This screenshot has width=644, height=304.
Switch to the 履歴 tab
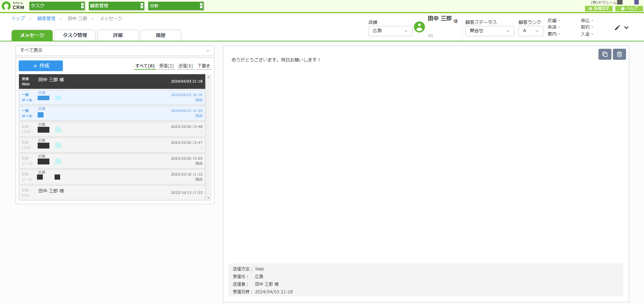point(161,35)
